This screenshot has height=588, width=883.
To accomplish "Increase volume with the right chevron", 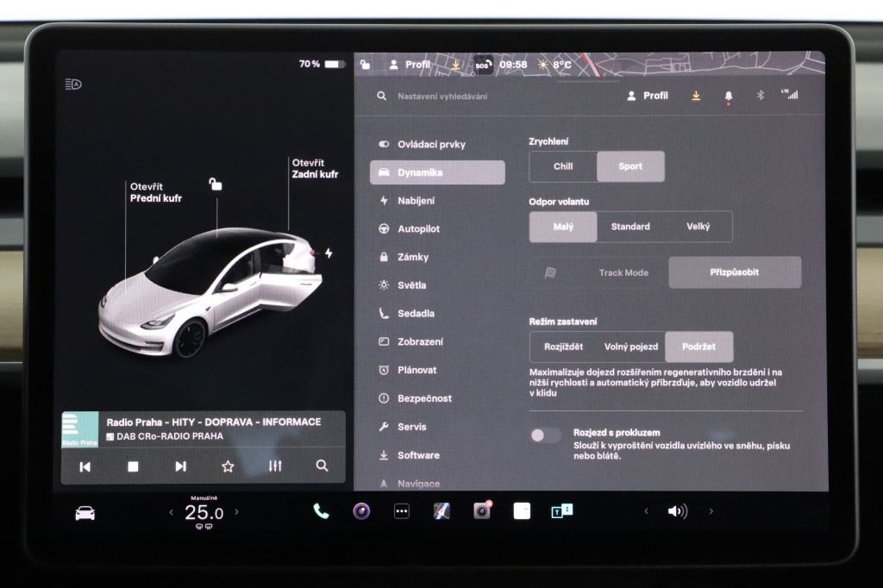I will tap(711, 510).
